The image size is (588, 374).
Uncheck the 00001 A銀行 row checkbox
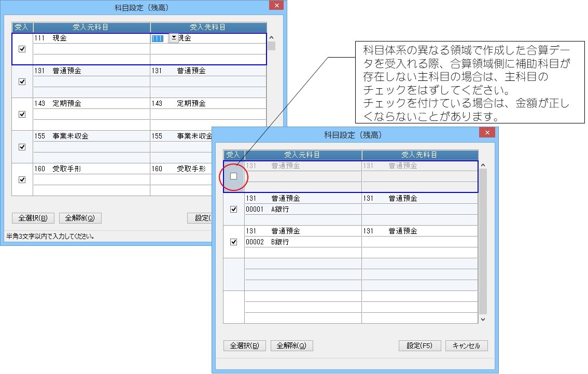click(x=234, y=210)
